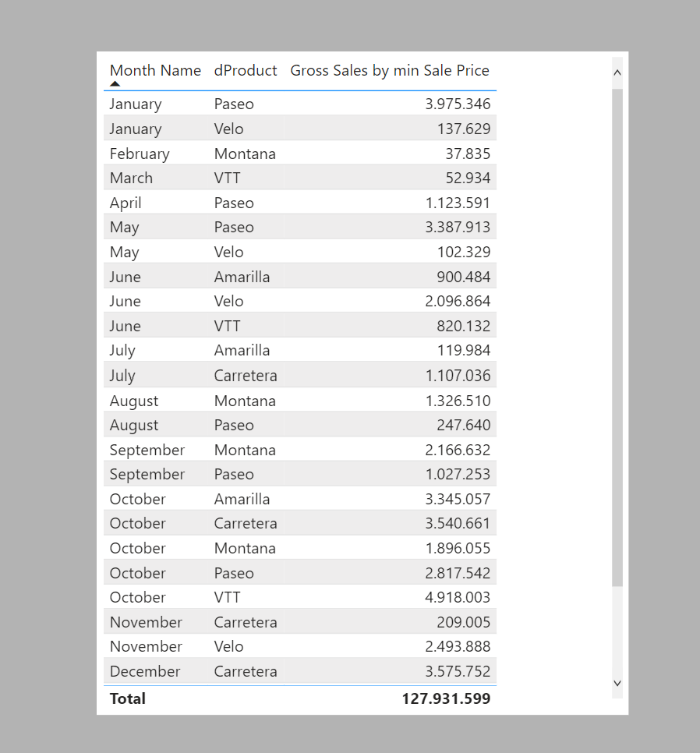The height and width of the screenshot is (753, 700).
Task: Click the VTT cell in the March row
Action: pos(227,178)
